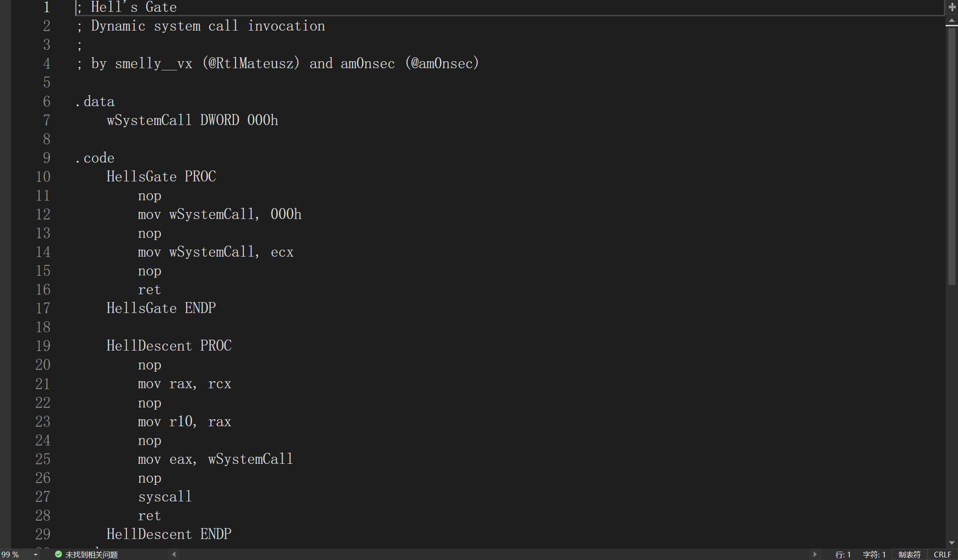
Task: Click the 字符: 1 character indicator
Action: click(874, 554)
